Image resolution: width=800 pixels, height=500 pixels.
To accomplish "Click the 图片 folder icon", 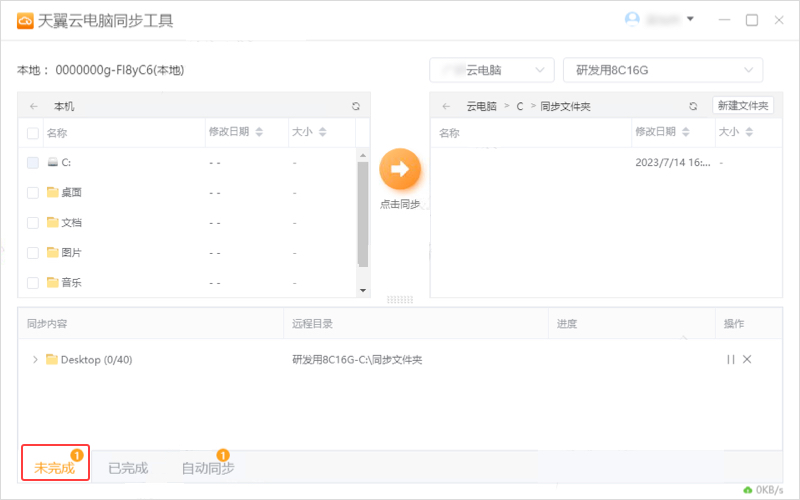I will [x=53, y=252].
